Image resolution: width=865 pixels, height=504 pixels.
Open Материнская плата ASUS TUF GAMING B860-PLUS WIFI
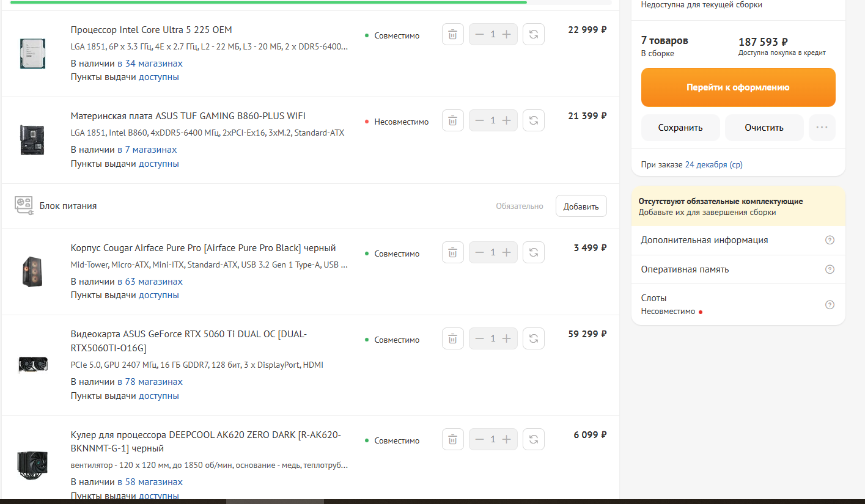coord(188,116)
